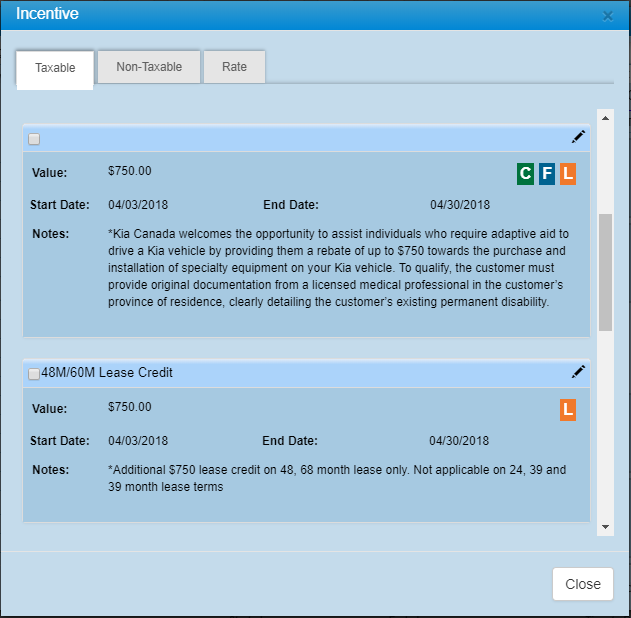Screen dimensions: 631x618
Task: Click the scrollbar up arrow
Action: pos(605,117)
